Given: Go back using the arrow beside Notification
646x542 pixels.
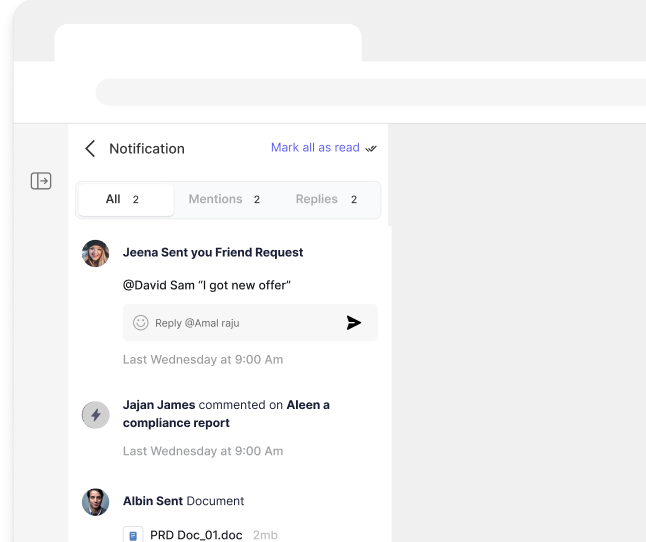Looking at the screenshot, I should [x=90, y=148].
